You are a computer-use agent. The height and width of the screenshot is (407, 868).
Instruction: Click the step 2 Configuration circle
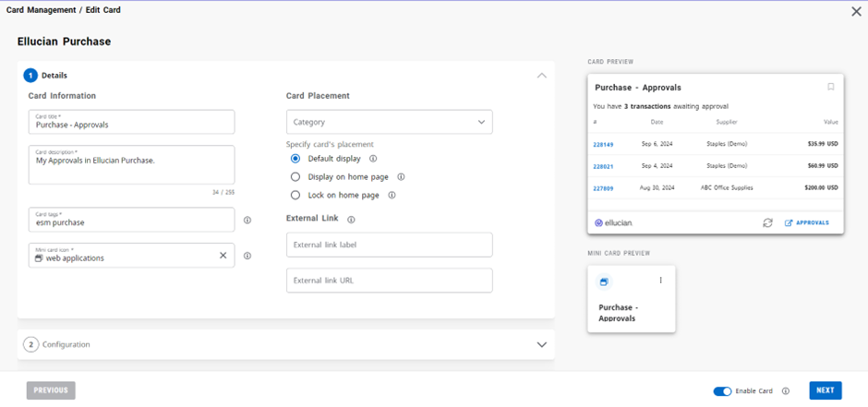pos(30,344)
